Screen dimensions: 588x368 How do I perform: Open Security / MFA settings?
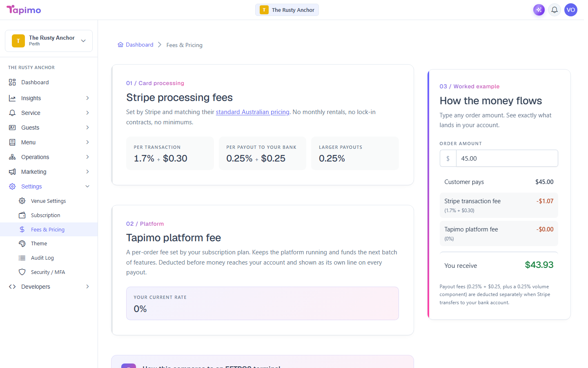click(x=49, y=272)
